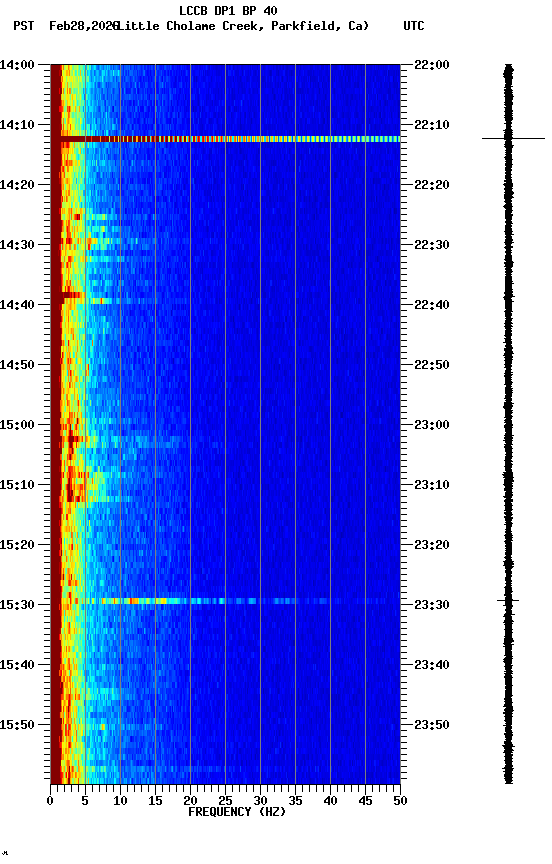Click the title 'LCCB DP1 BP 40'
Screen dimensions: 552x864
pos(228,10)
